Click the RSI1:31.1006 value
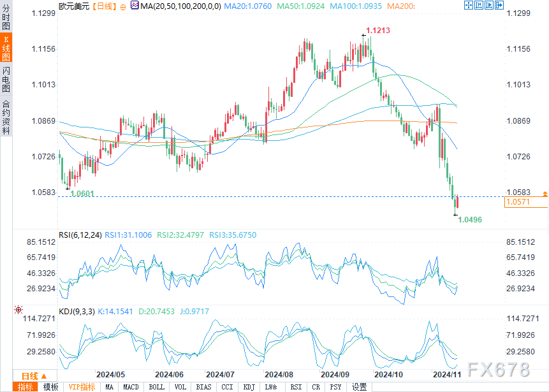The height and width of the screenshot is (392, 549). click(x=128, y=235)
